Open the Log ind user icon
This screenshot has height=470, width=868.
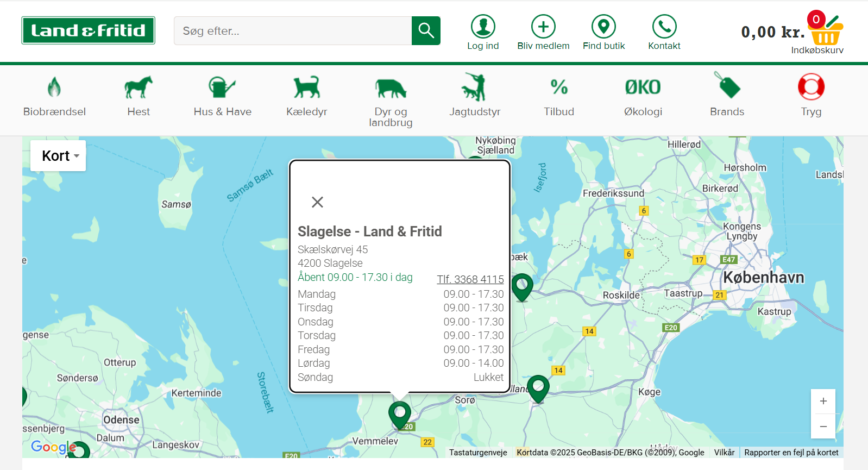483,26
